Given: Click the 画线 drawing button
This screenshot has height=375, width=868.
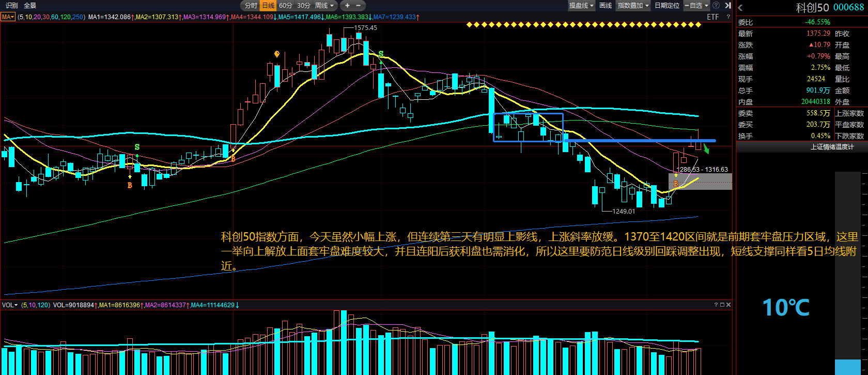Looking at the screenshot, I should point(606,6).
